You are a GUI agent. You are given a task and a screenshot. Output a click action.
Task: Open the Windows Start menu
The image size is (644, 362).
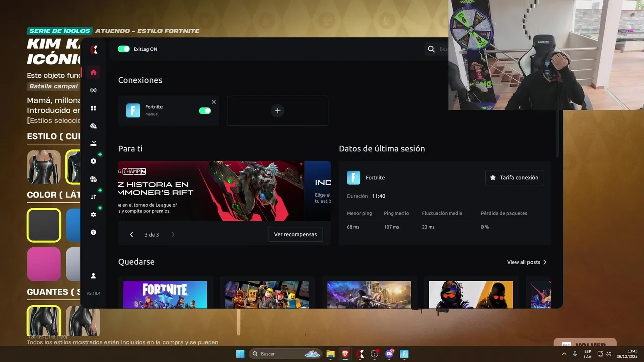coord(240,354)
